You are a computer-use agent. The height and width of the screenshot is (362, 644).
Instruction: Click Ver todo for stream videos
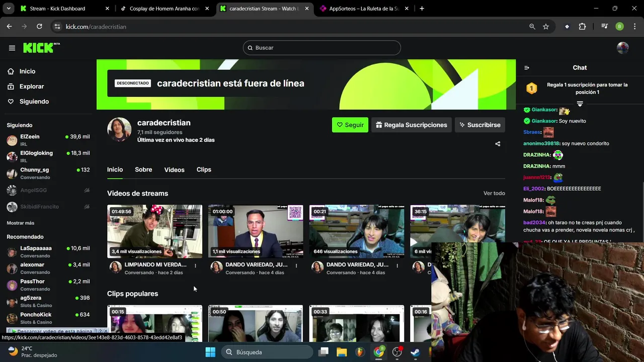494,193
